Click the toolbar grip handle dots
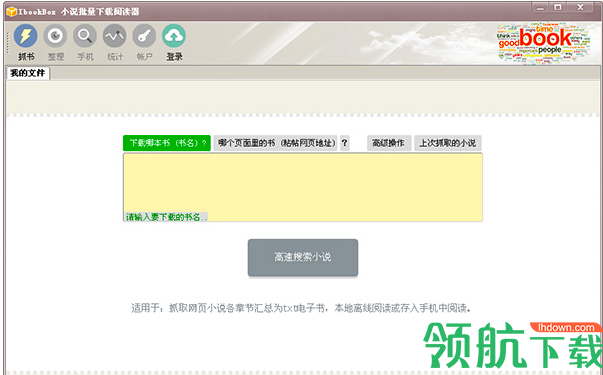This screenshot has width=603, height=375. (x=7, y=42)
